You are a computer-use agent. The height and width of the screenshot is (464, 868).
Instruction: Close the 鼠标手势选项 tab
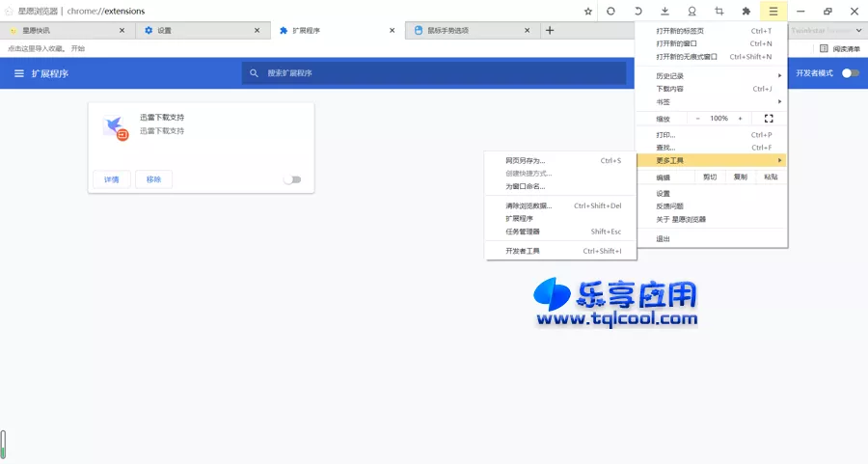pos(527,31)
